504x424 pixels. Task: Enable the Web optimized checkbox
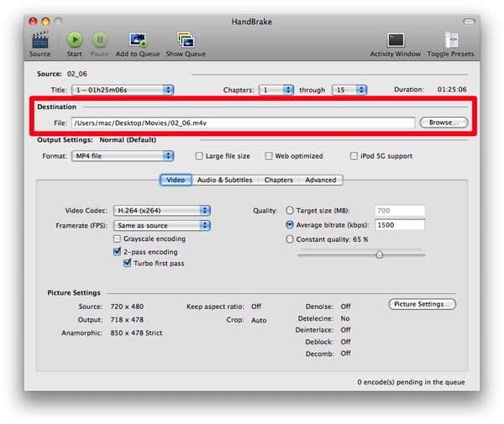click(269, 156)
